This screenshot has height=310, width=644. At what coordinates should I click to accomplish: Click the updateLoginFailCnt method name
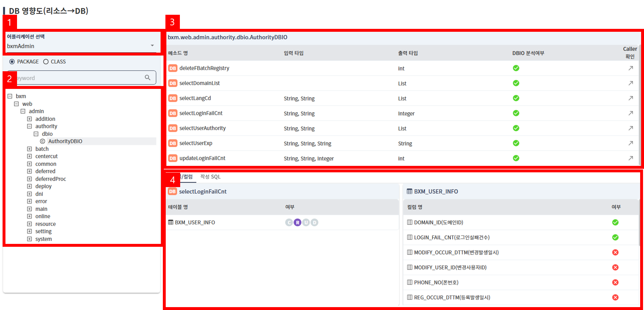point(202,158)
